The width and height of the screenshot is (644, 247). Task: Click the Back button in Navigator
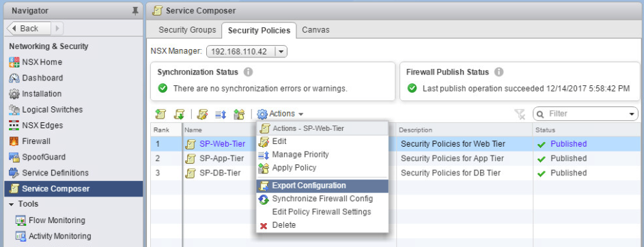(29, 28)
